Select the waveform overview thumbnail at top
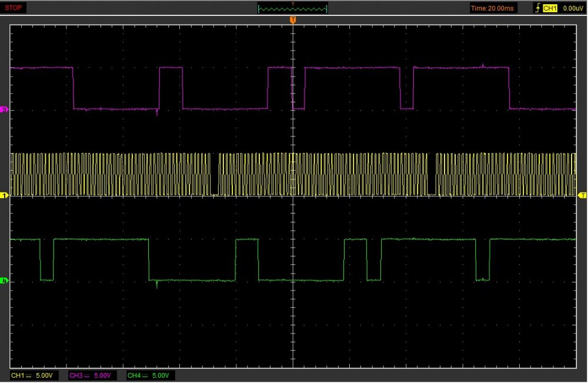 [x=293, y=8]
